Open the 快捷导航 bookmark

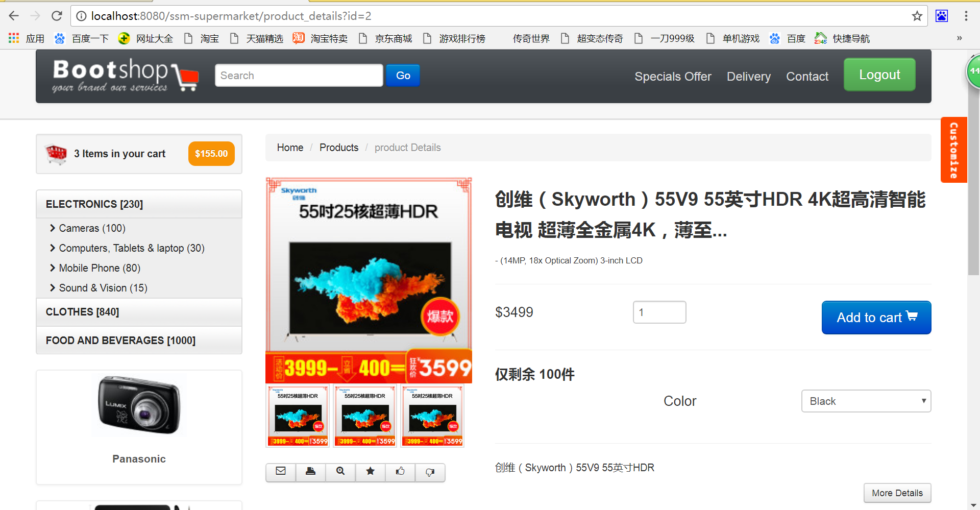coord(842,38)
